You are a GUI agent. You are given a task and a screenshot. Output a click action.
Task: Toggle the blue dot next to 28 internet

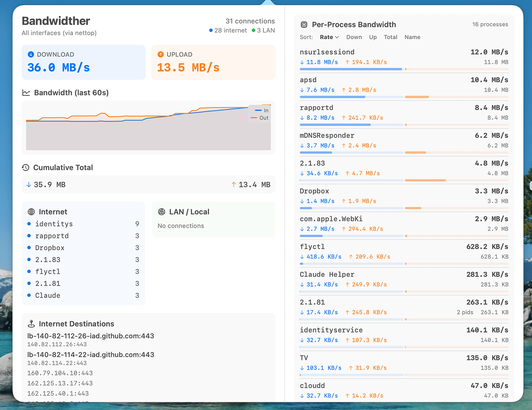coord(211,30)
